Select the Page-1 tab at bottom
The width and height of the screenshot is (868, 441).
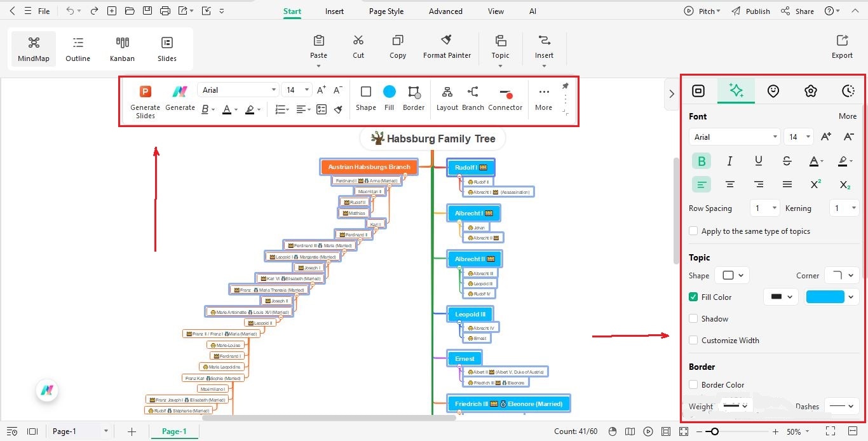click(x=174, y=431)
